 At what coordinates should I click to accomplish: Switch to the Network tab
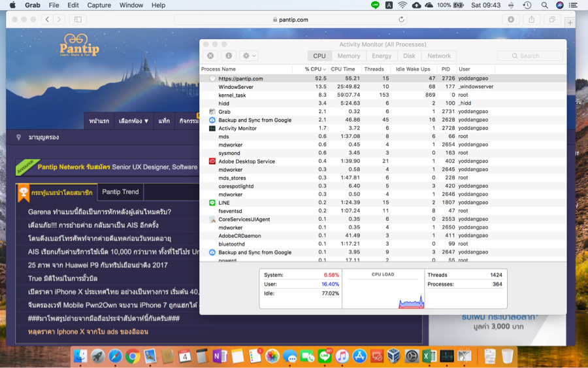[x=439, y=56]
